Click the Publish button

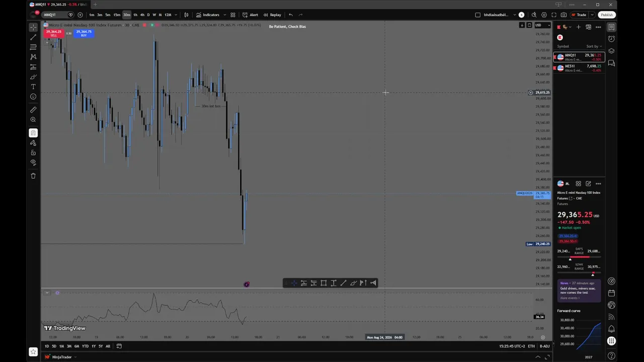(x=607, y=15)
